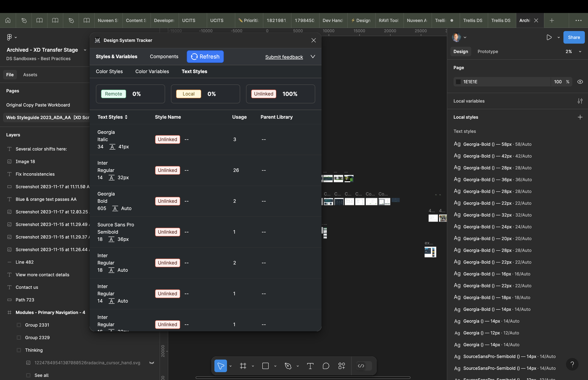
Task: Select the Line 482 layer
Action: 24,262
